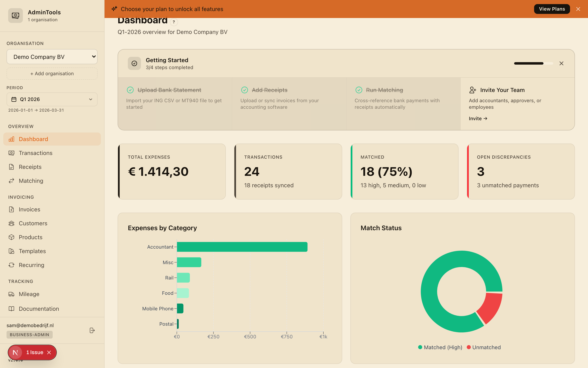Open Invoices
The width and height of the screenshot is (588, 368).
[x=52, y=209]
